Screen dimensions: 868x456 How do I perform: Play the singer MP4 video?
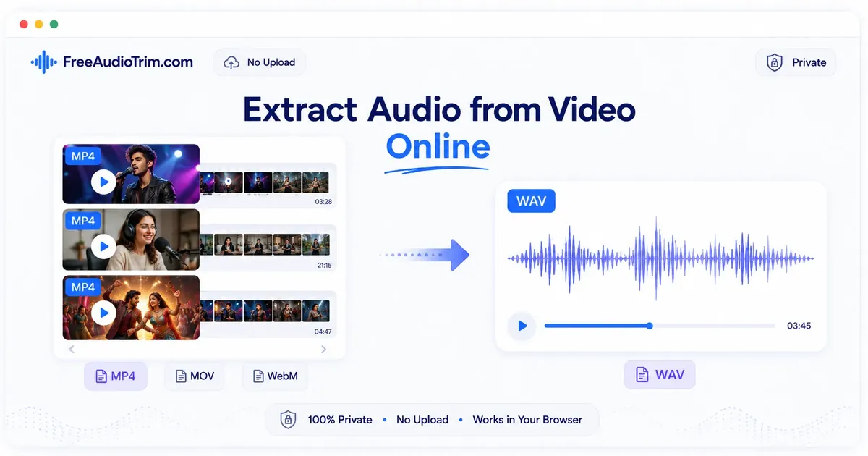coord(104,182)
